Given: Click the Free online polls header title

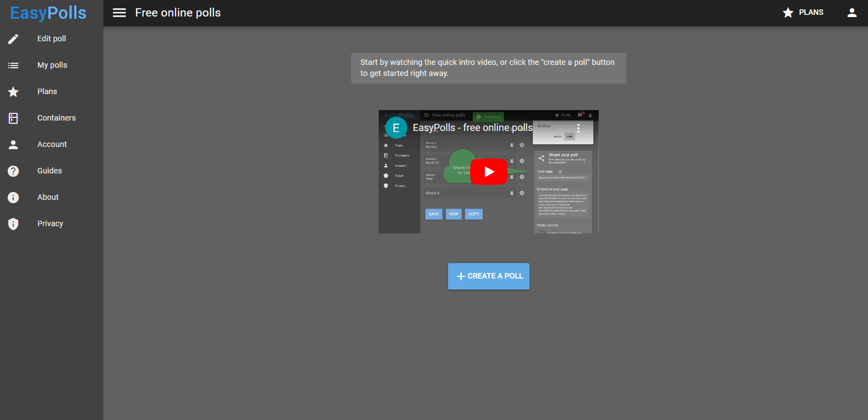Looking at the screenshot, I should (x=178, y=13).
